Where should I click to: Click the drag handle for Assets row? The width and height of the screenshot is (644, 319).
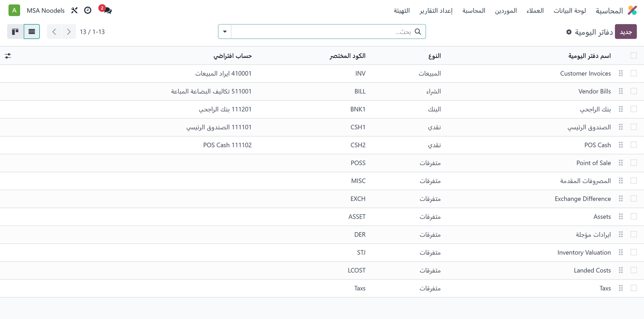click(621, 217)
